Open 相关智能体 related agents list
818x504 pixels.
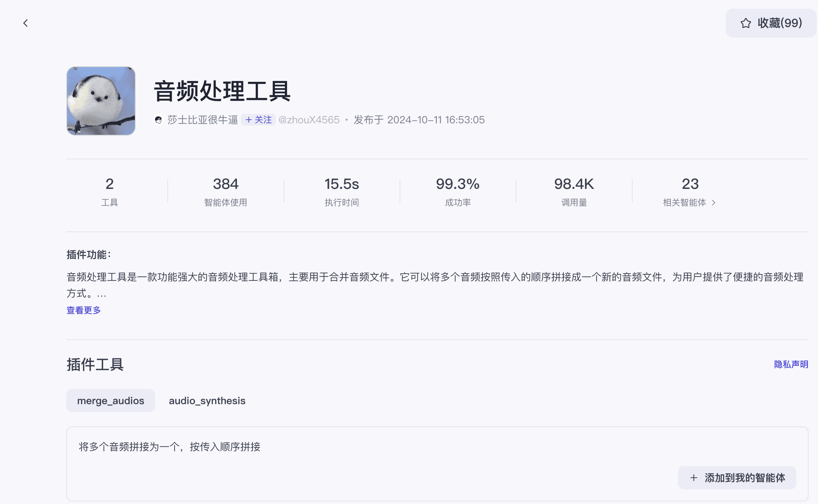[684, 203]
